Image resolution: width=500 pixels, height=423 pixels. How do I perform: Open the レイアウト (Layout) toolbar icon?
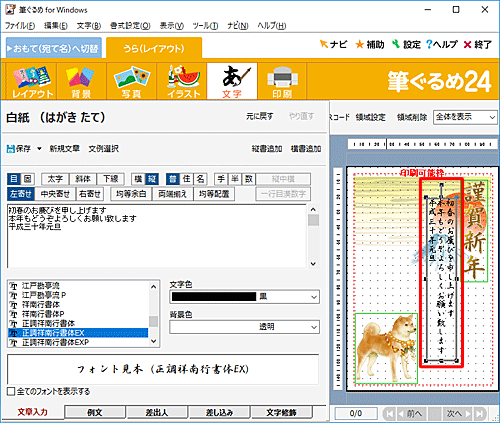click(32, 82)
